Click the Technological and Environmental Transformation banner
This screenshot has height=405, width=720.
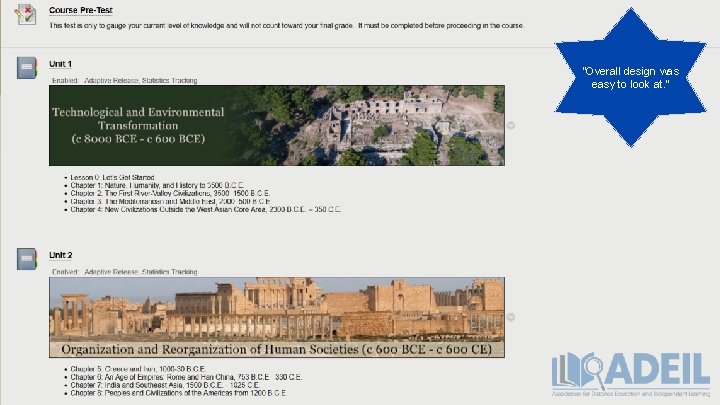coord(277,125)
